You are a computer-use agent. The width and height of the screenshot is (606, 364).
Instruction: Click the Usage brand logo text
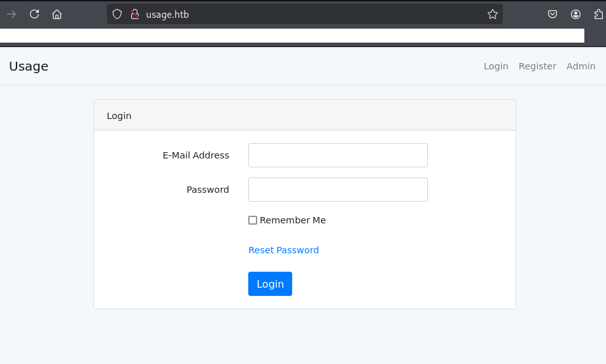pos(29,66)
